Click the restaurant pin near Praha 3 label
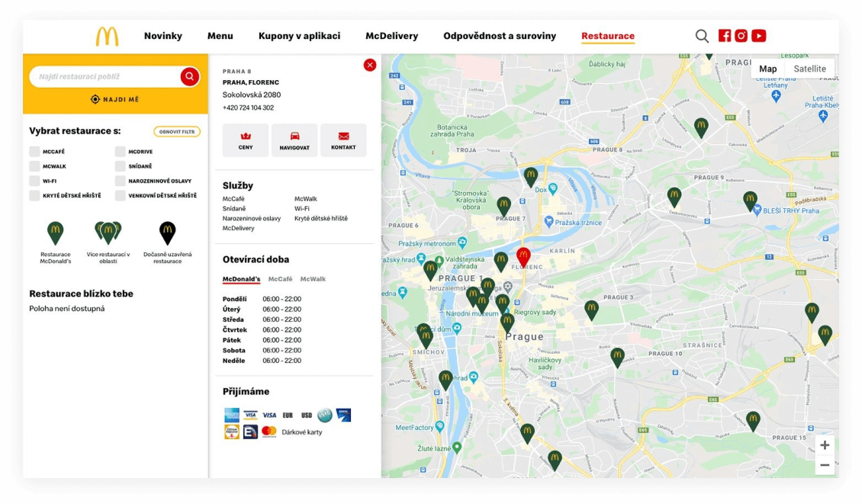 coord(591,310)
